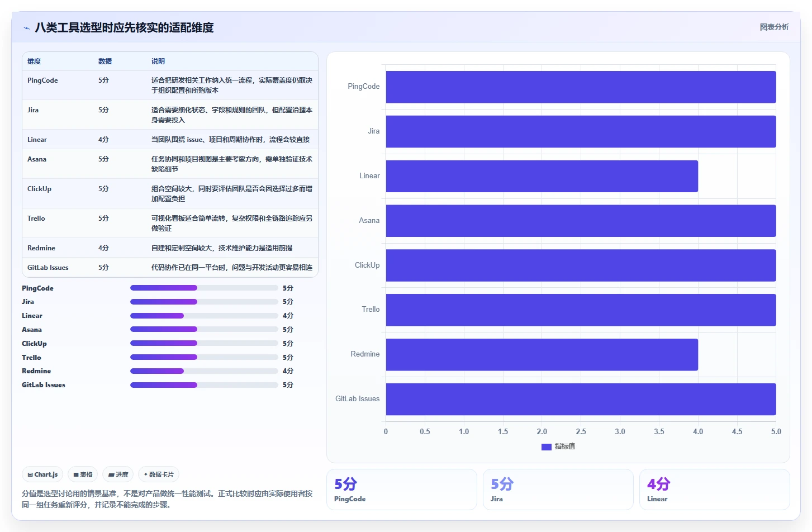The height and width of the screenshot is (532, 812).
Task: Click the 图表分析 label in header
Action: coord(774,27)
